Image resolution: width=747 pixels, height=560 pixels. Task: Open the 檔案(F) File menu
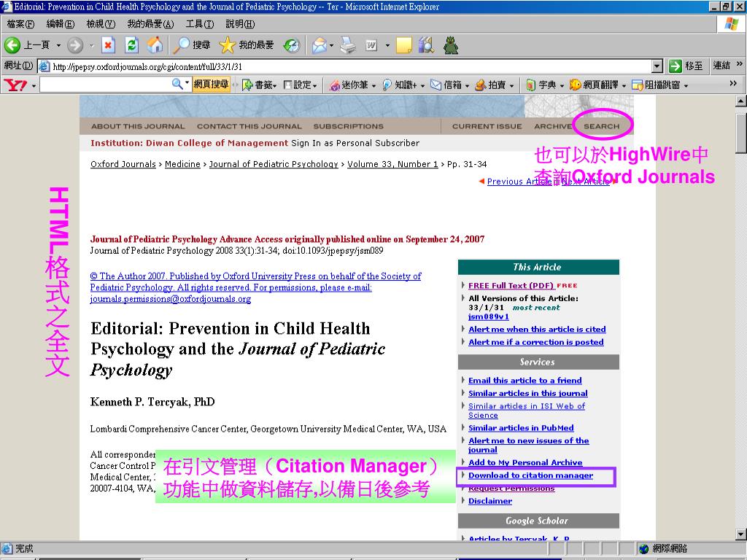pos(20,24)
